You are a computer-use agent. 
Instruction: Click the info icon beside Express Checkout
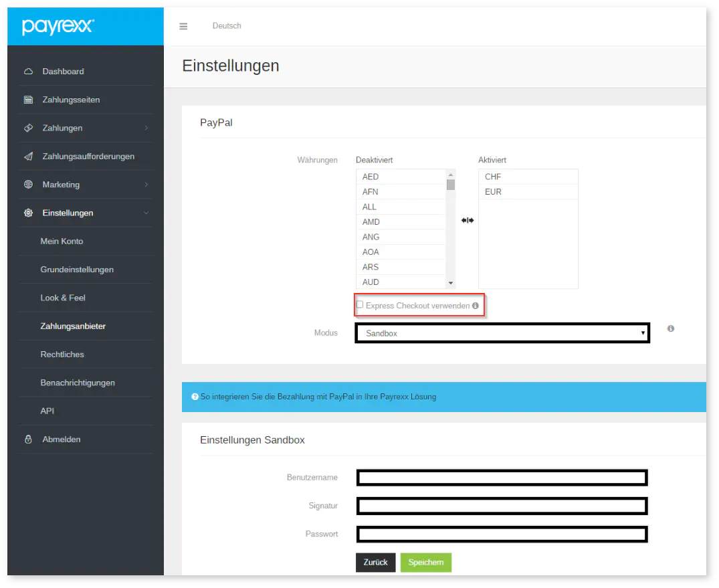pos(476,306)
